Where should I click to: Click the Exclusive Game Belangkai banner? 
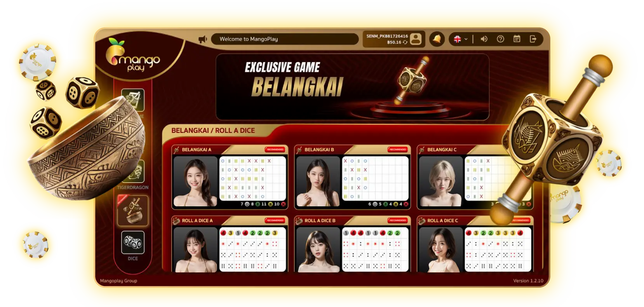point(352,87)
